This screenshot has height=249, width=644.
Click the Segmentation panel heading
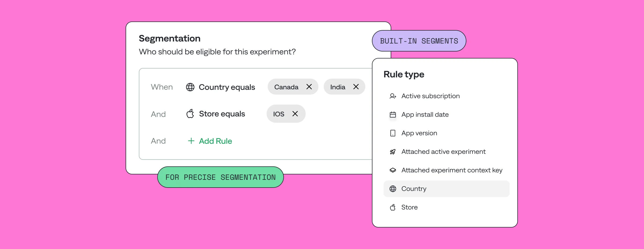tap(169, 38)
